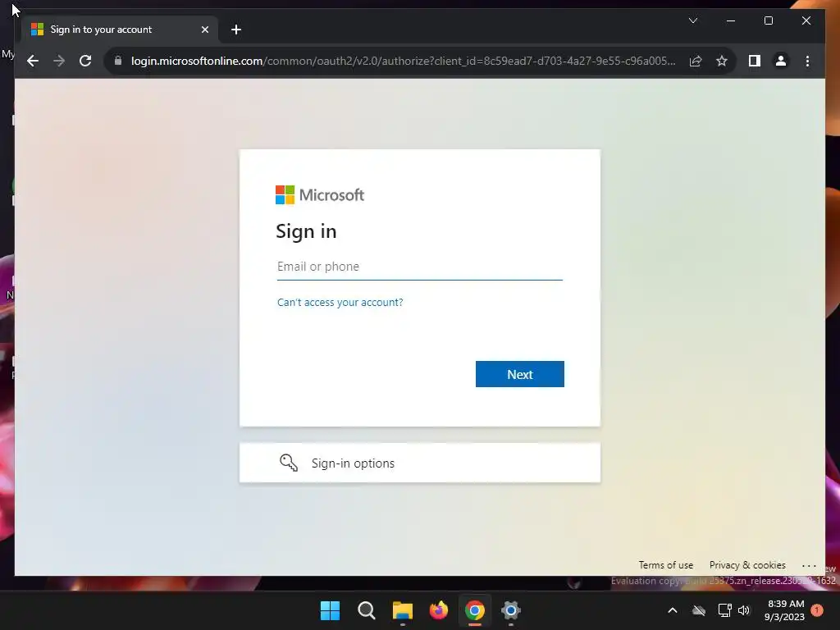Focus the Email or phone field

click(x=419, y=267)
